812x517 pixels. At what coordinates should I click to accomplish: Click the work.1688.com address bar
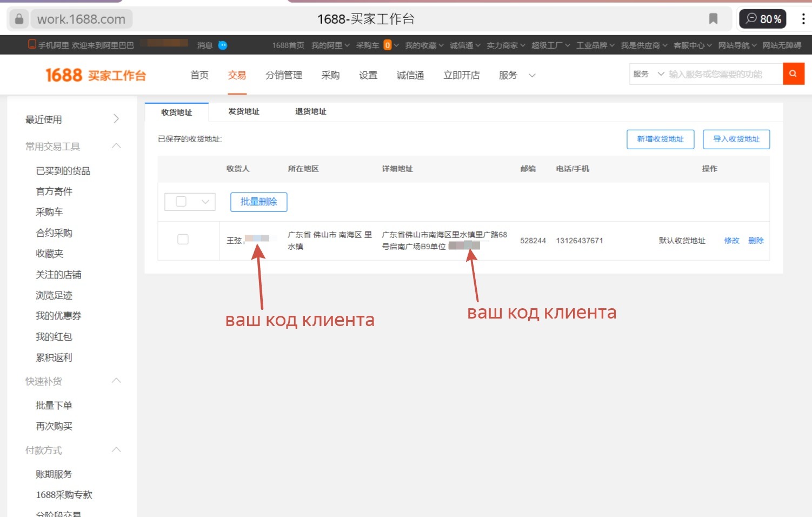coord(81,19)
